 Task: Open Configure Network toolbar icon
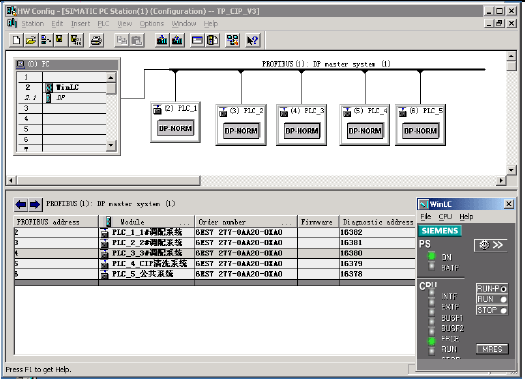[233, 41]
